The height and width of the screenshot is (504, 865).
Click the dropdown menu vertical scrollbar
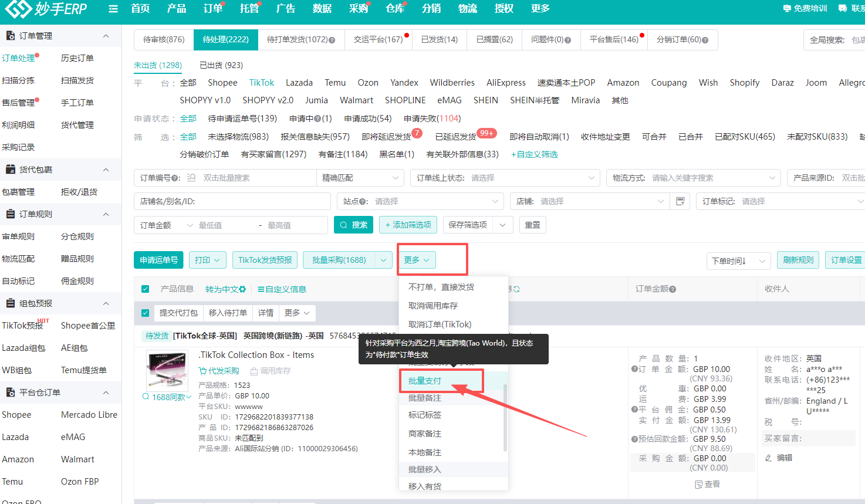[505, 417]
